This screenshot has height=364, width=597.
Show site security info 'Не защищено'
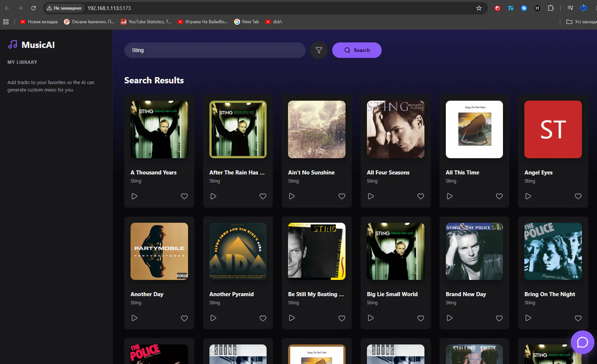(64, 8)
